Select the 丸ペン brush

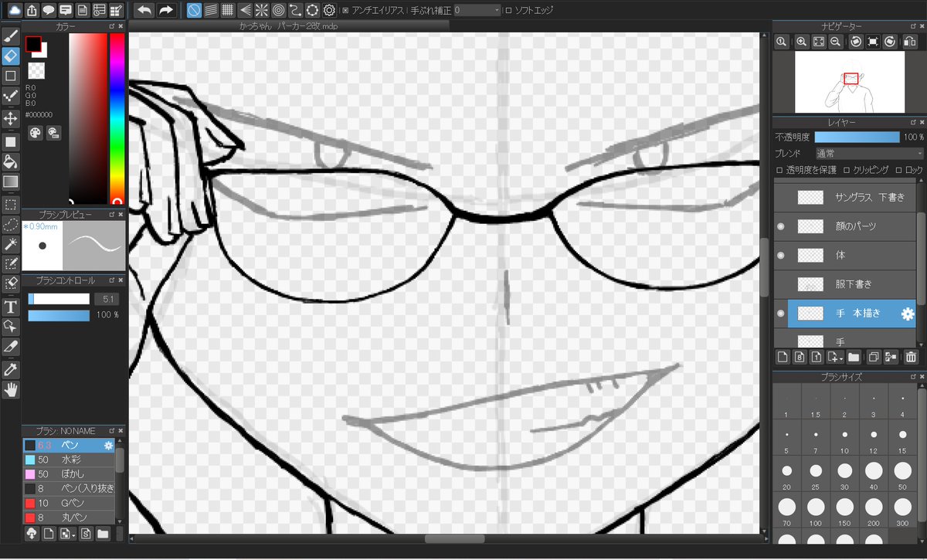[70, 517]
